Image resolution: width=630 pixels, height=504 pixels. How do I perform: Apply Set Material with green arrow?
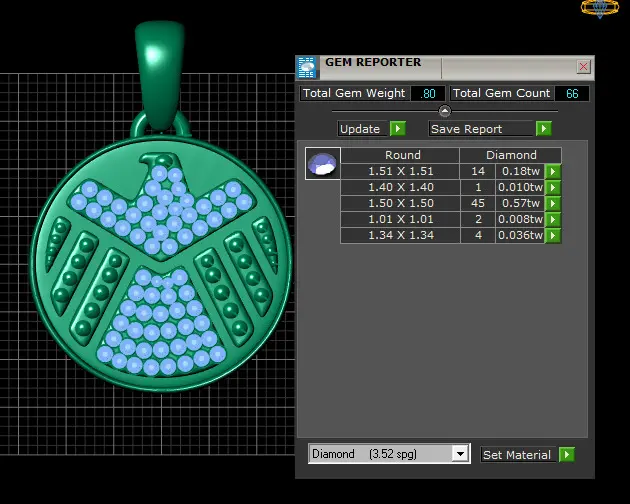tap(567, 455)
